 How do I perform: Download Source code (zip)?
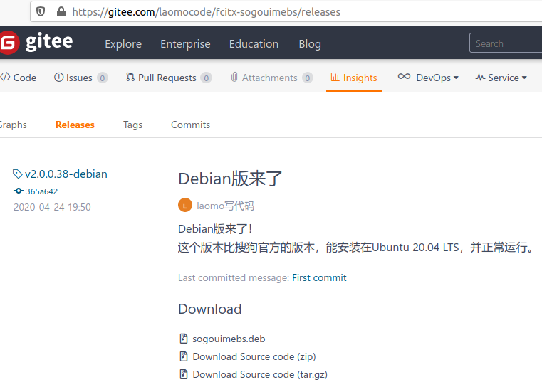click(x=254, y=356)
